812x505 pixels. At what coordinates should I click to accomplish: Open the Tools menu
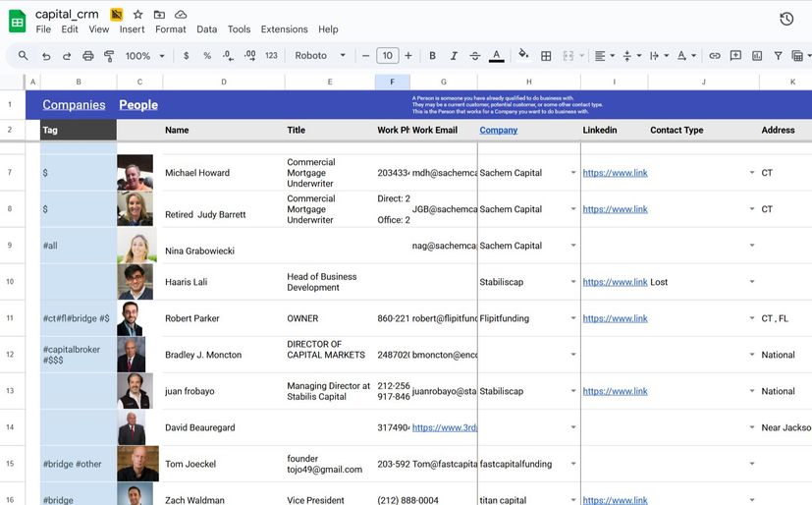coord(239,29)
